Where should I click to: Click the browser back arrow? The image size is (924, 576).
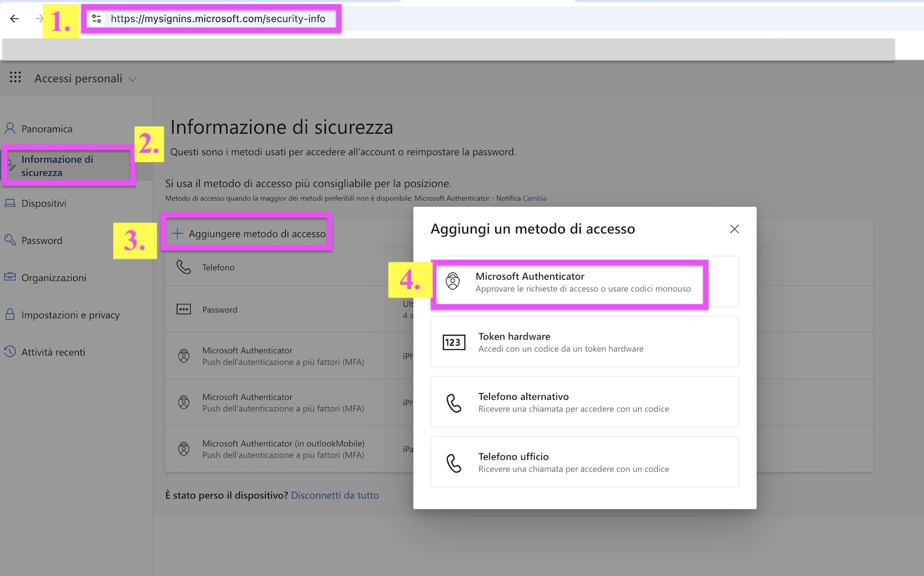(15, 18)
